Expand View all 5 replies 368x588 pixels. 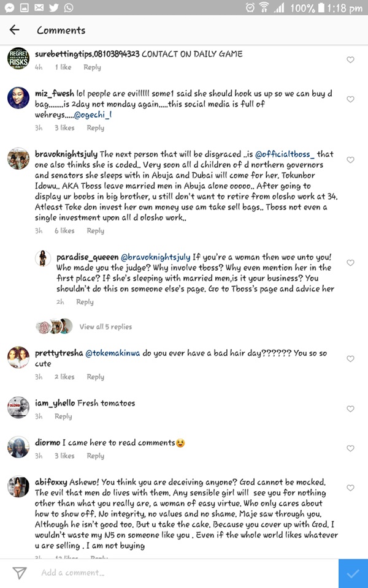(x=105, y=327)
